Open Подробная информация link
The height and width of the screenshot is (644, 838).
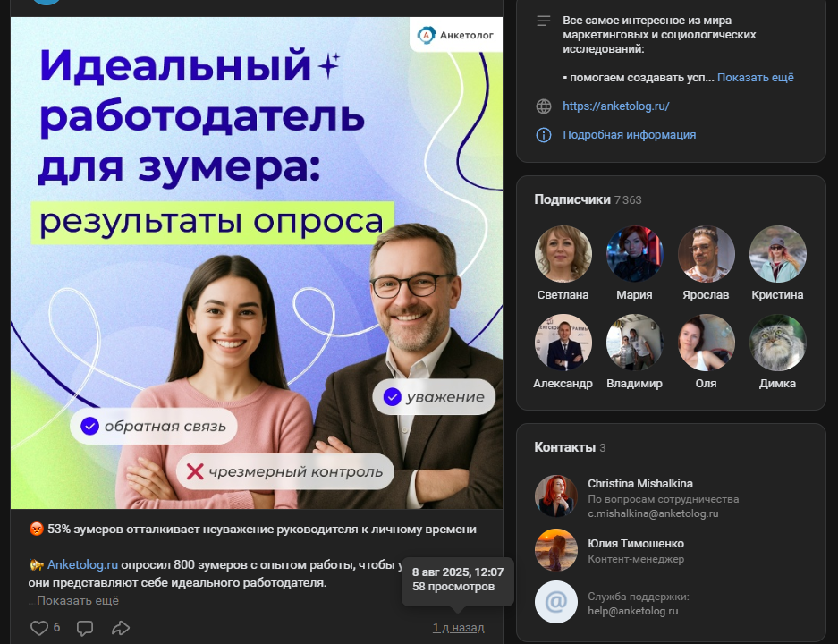pos(629,135)
